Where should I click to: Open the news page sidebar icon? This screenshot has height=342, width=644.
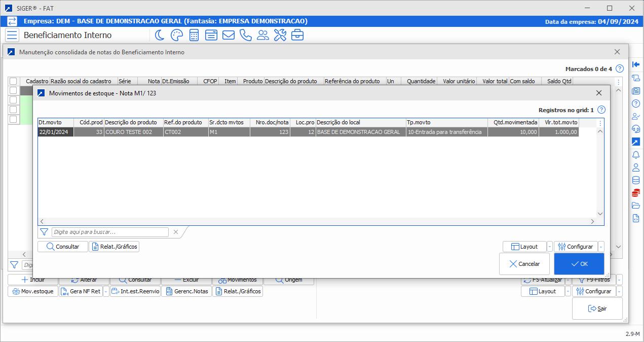pos(636,90)
